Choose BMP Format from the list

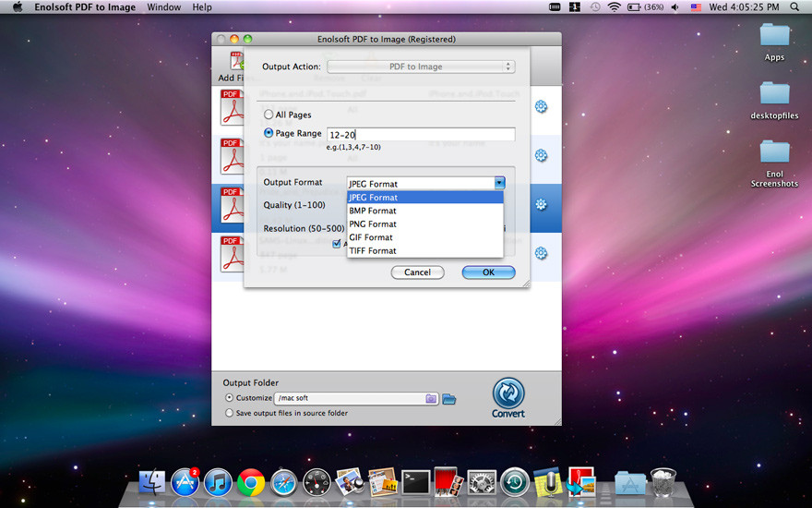click(425, 211)
